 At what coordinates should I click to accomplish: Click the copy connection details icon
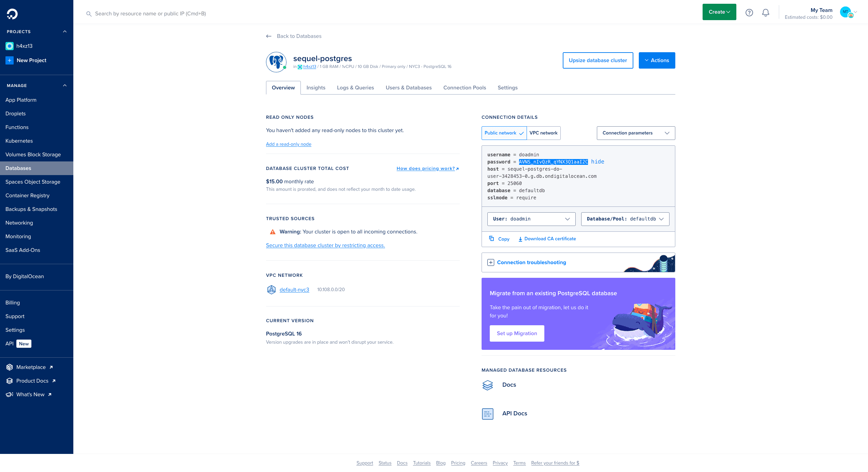491,239
